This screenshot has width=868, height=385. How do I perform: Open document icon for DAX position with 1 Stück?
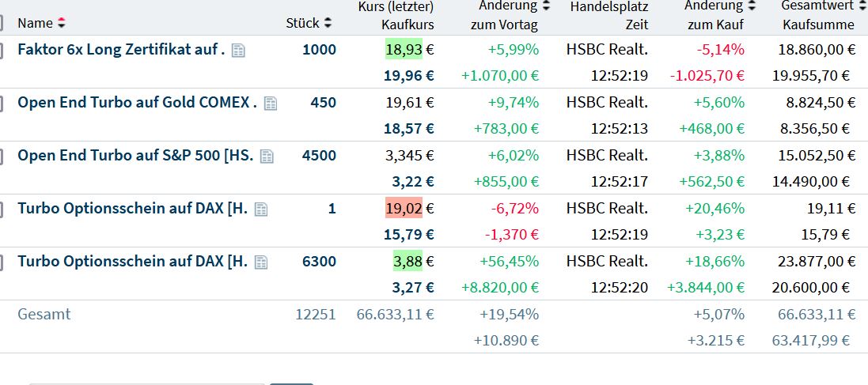tap(261, 209)
